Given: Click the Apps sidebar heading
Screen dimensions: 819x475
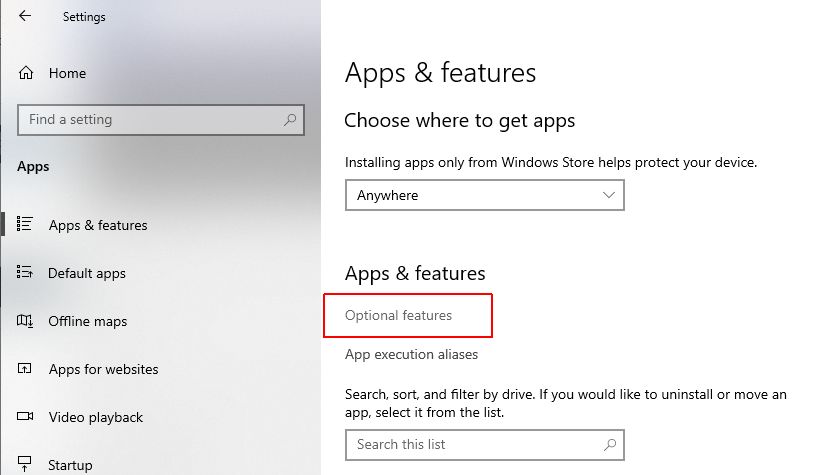Looking at the screenshot, I should coord(33,167).
